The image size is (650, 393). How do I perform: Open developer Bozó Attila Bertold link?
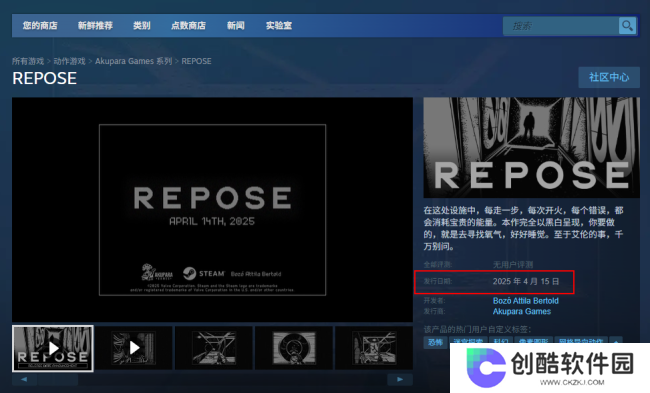tap(526, 301)
